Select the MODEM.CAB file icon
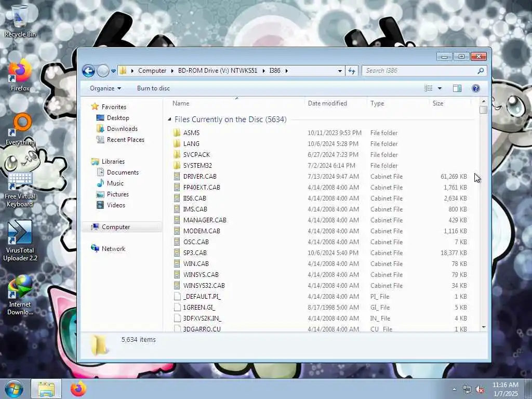 (177, 231)
